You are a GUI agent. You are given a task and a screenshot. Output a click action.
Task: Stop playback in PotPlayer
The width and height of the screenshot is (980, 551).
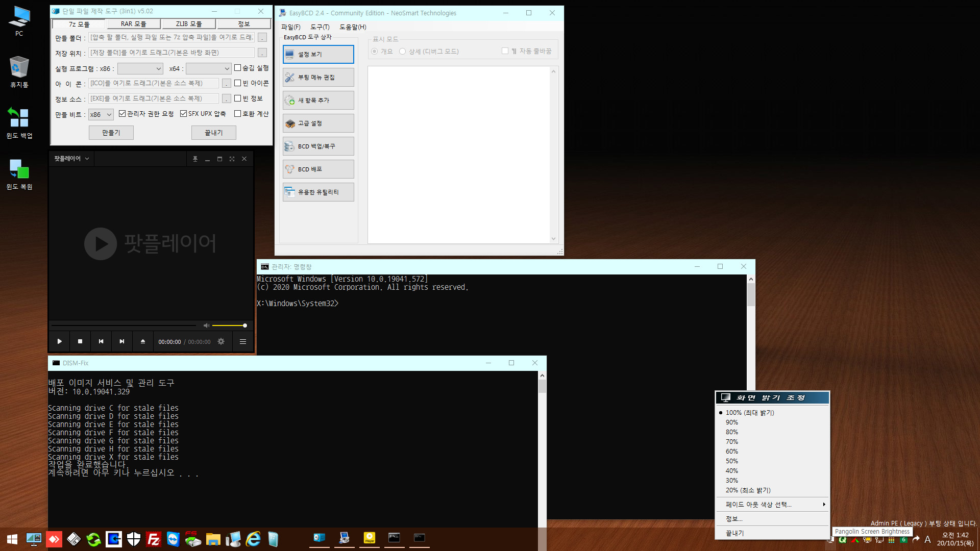[80, 341]
